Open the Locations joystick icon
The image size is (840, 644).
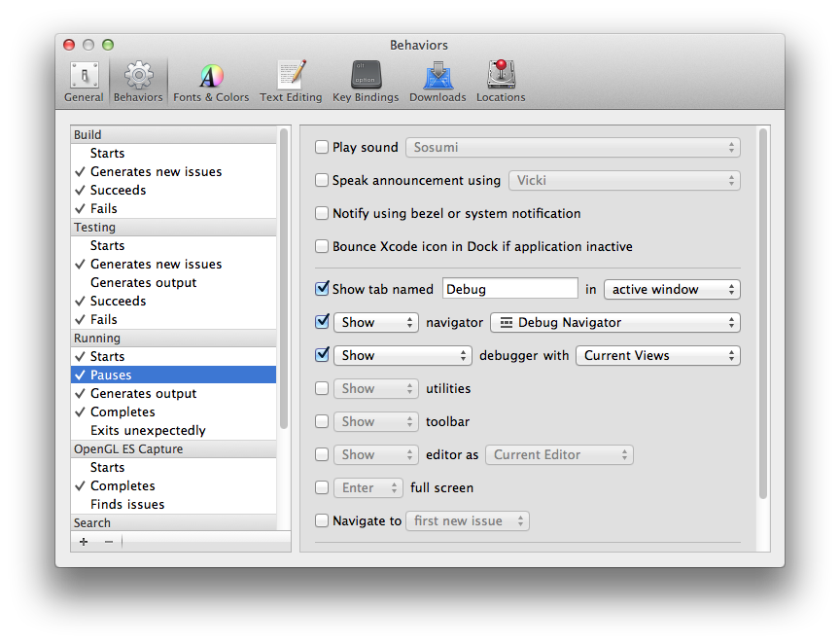pyautogui.click(x=501, y=82)
